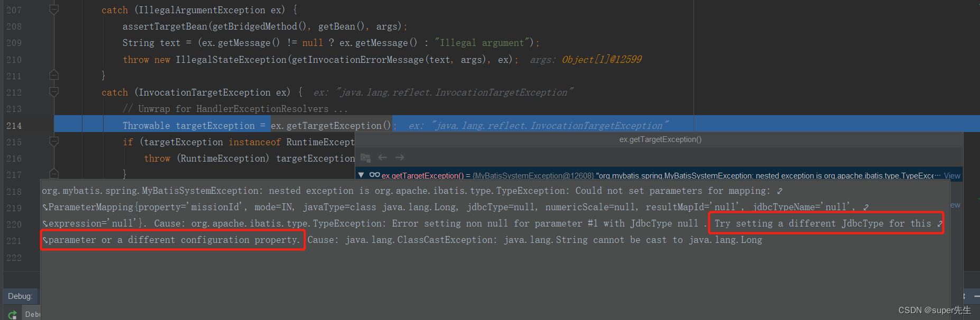Click property='missionId' in tooltip text
The height and width of the screenshot is (320, 980).
192,207
